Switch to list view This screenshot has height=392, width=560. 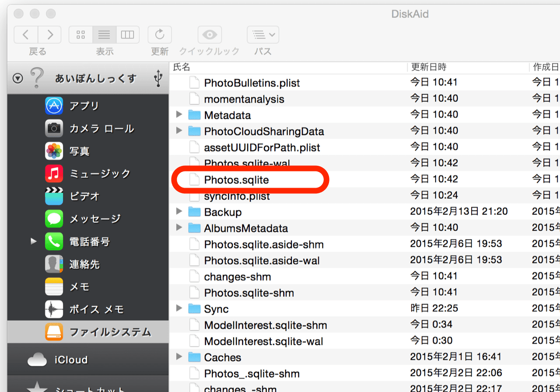coord(104,35)
